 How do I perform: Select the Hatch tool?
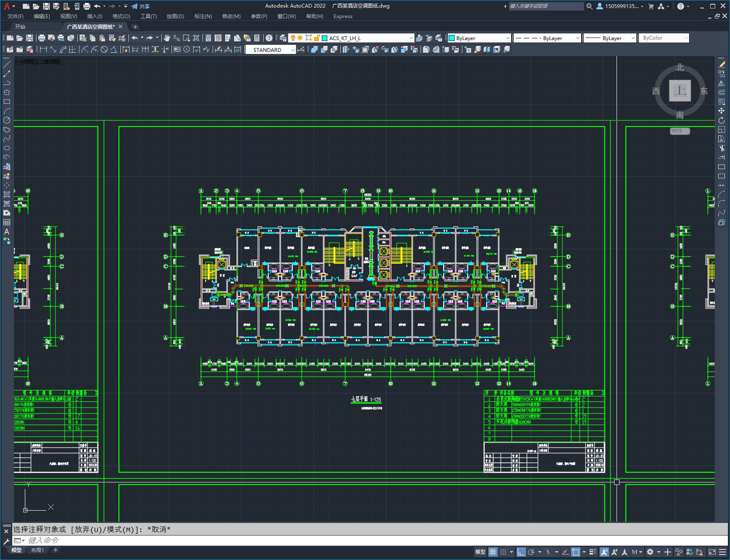click(7, 194)
